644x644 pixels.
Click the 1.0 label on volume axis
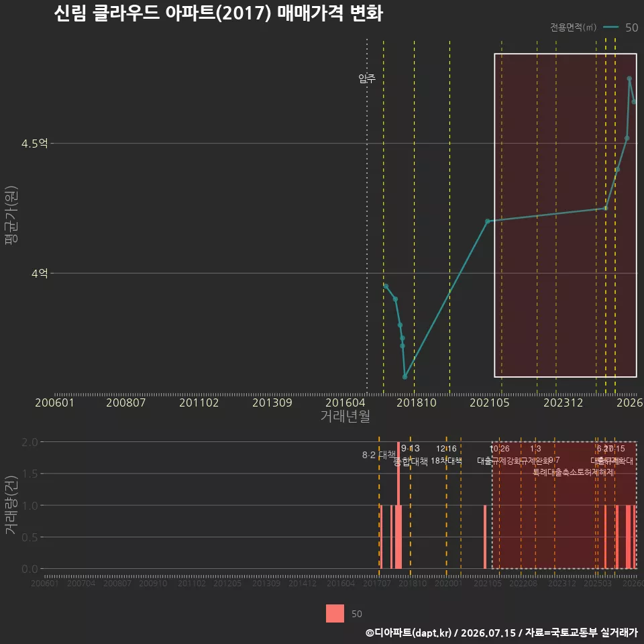tap(30, 505)
